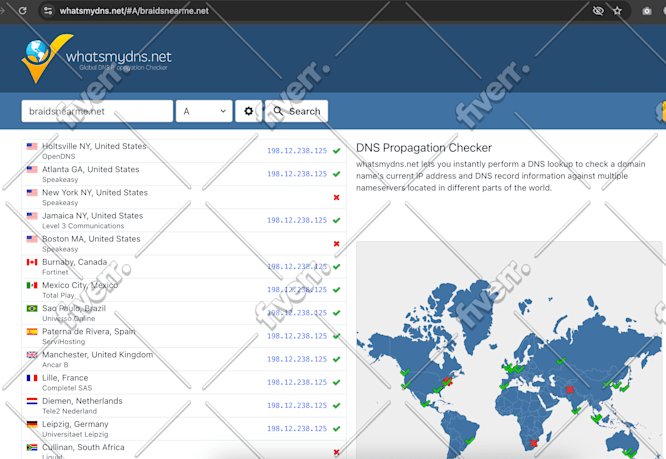Click the red X for New York NY

[x=336, y=197]
